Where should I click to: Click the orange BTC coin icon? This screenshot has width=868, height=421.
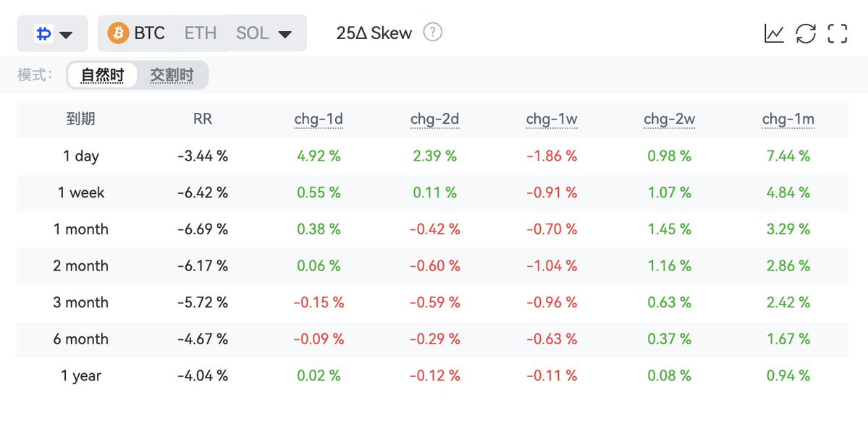(x=118, y=33)
